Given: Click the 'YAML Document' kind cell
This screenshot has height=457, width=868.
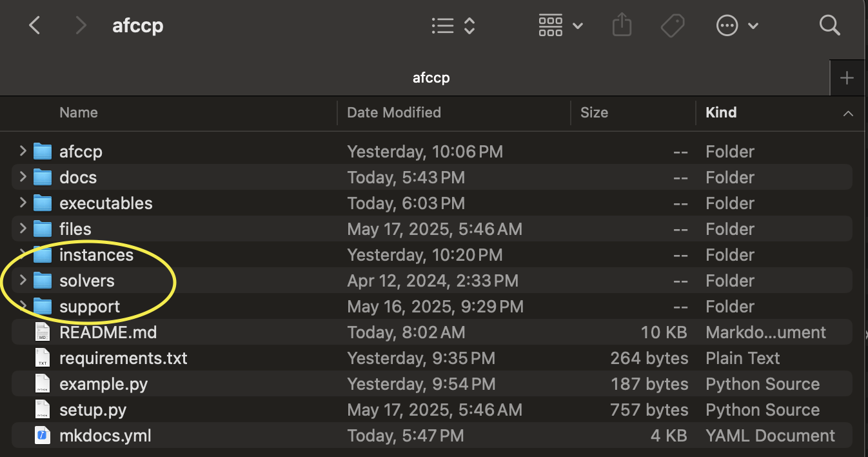Looking at the screenshot, I should (770, 436).
